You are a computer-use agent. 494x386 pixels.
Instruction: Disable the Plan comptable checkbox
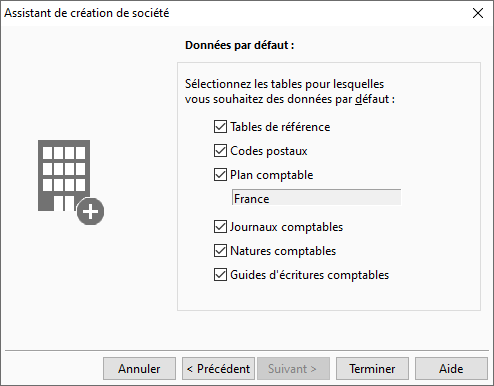click(220, 175)
